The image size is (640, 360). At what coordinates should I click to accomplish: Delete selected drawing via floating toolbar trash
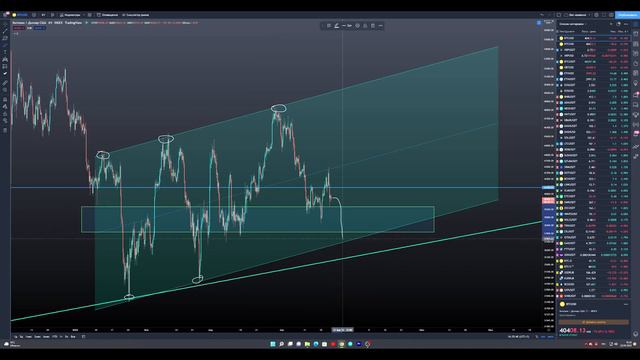pyautogui.click(x=373, y=26)
